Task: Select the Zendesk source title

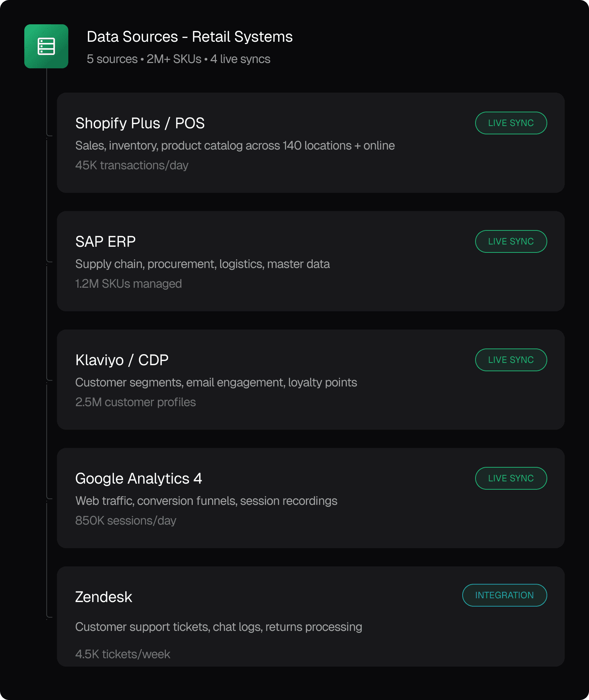Action: [104, 597]
